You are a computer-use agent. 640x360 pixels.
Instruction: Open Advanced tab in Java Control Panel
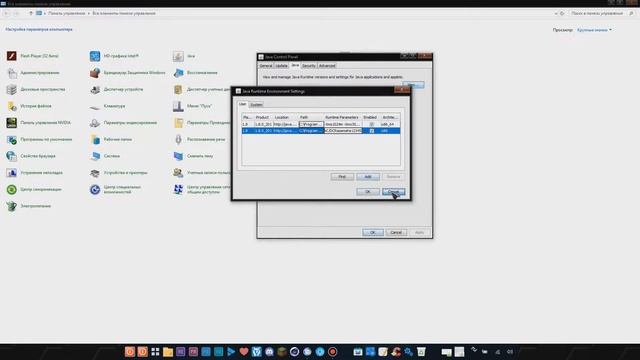coord(327,66)
